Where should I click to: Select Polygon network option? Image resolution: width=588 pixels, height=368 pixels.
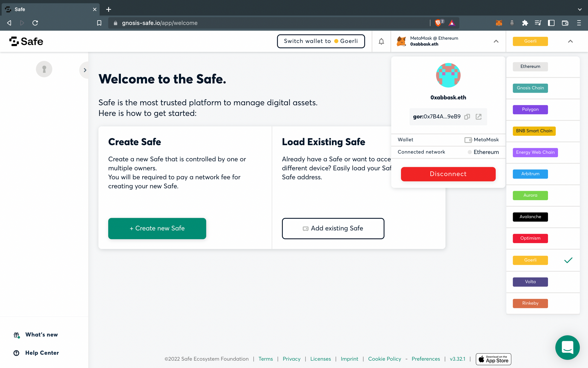tap(530, 110)
